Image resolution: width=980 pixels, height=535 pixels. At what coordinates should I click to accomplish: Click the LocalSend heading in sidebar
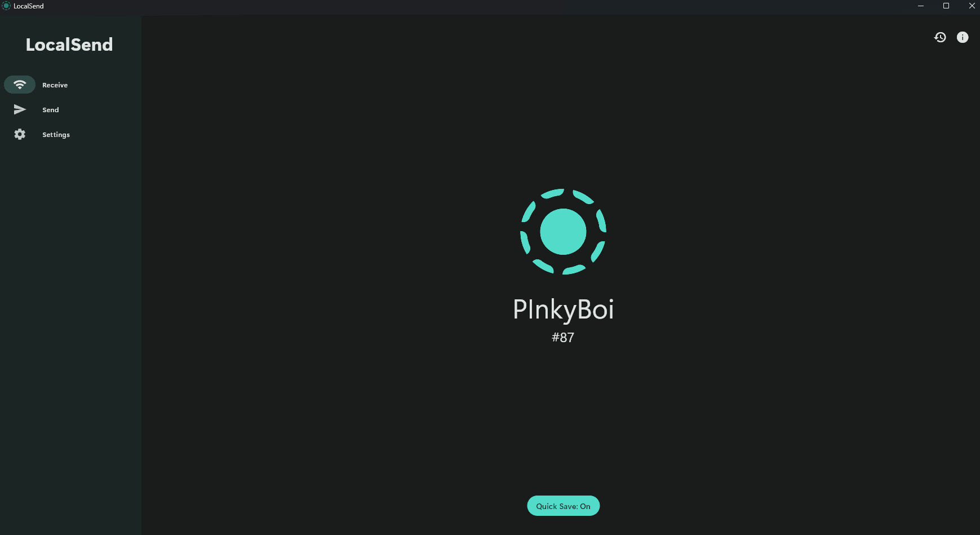click(x=69, y=45)
